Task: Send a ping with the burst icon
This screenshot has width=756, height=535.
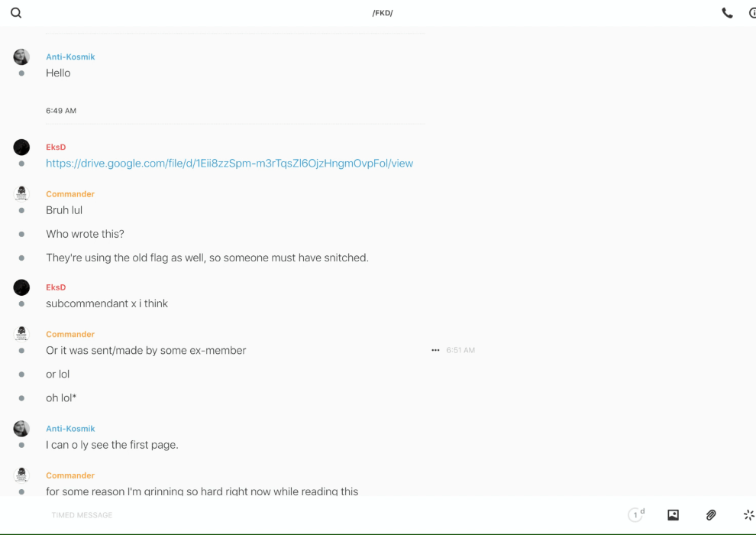Action: [748, 515]
